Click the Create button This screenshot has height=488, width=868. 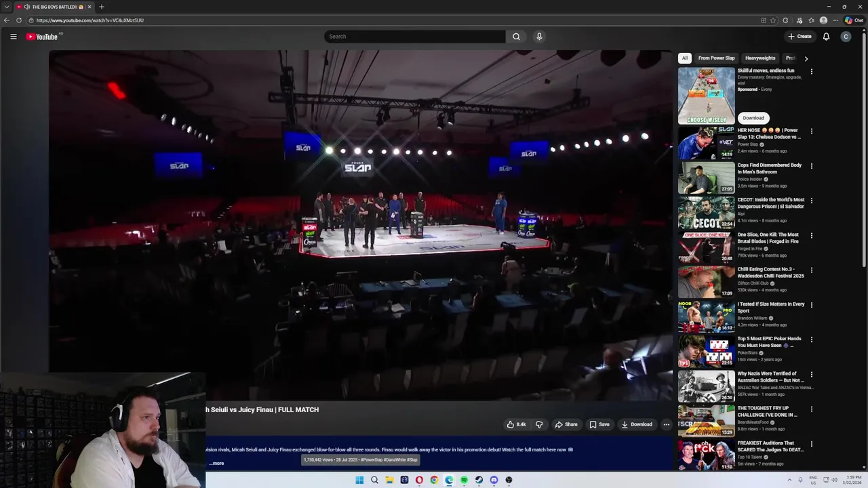pos(800,37)
